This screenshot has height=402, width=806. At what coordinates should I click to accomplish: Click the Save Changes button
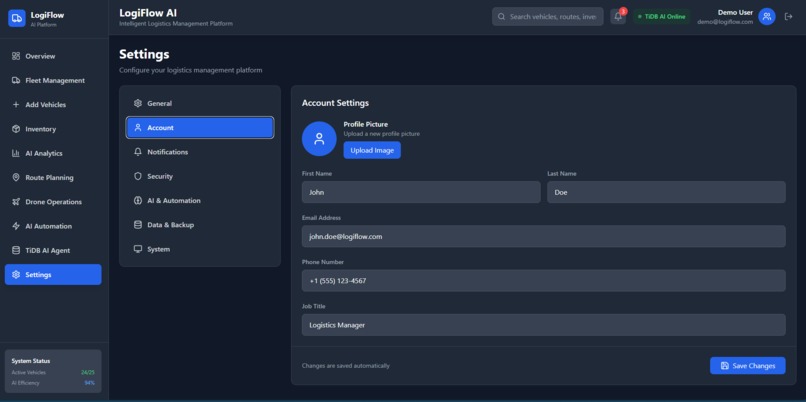pos(748,366)
